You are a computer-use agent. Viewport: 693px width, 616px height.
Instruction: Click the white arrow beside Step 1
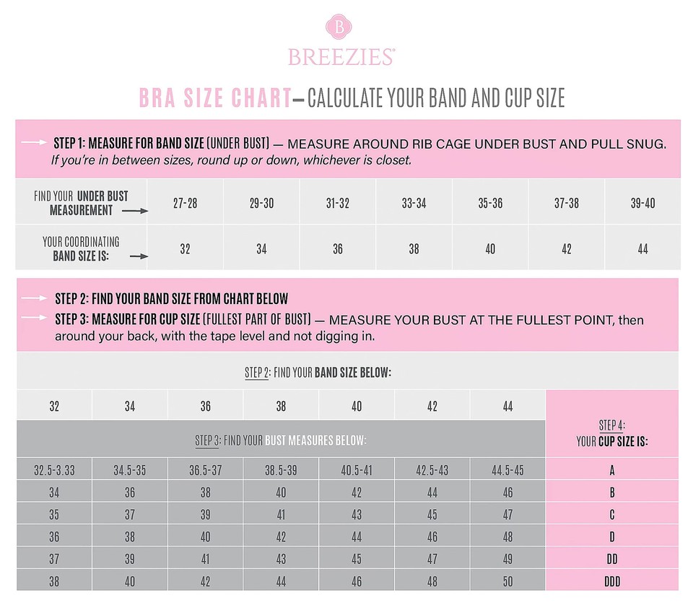click(x=34, y=143)
